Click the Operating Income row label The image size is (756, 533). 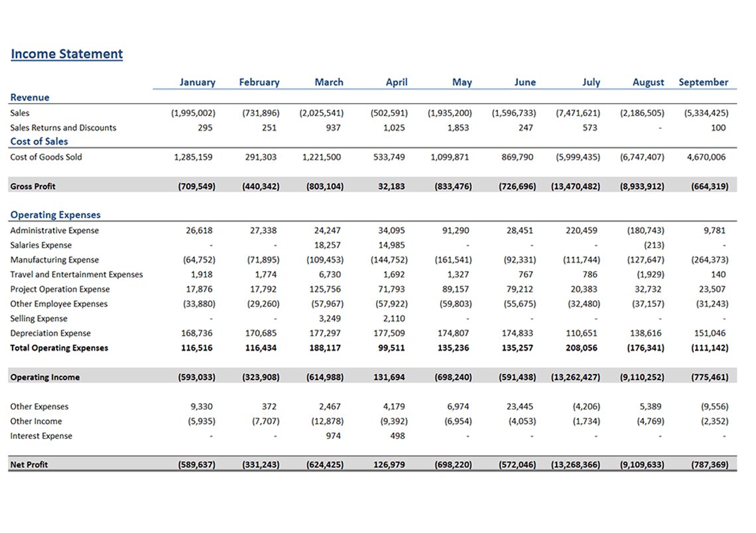(x=45, y=377)
